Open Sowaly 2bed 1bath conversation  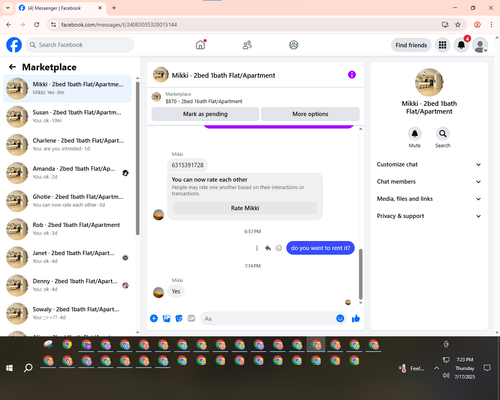click(x=67, y=313)
